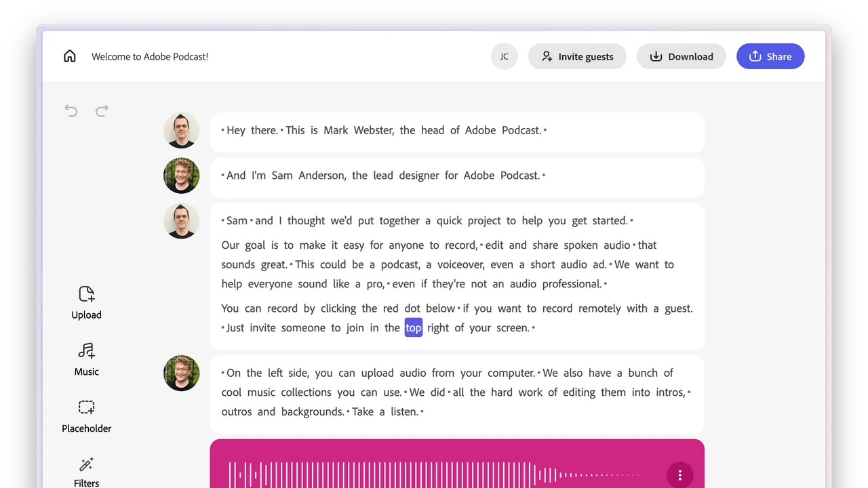The image size is (868, 488).
Task: Click the word 'listen.' in last transcript
Action: [x=404, y=411]
